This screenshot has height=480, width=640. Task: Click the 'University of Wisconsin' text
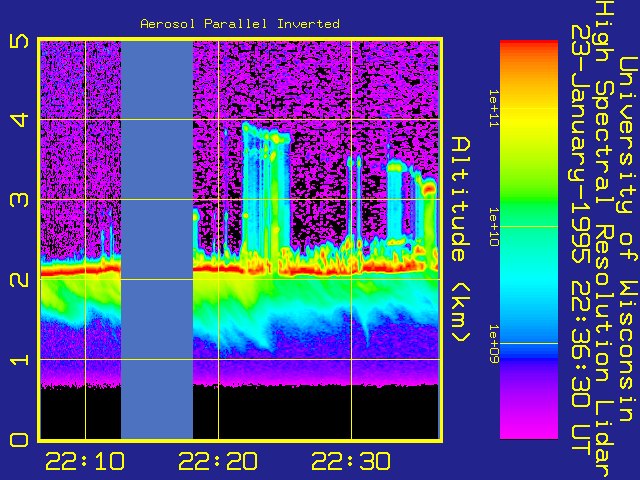tap(628, 239)
